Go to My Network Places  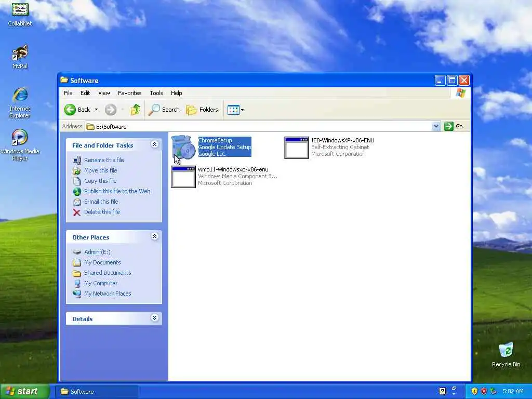pyautogui.click(x=107, y=294)
